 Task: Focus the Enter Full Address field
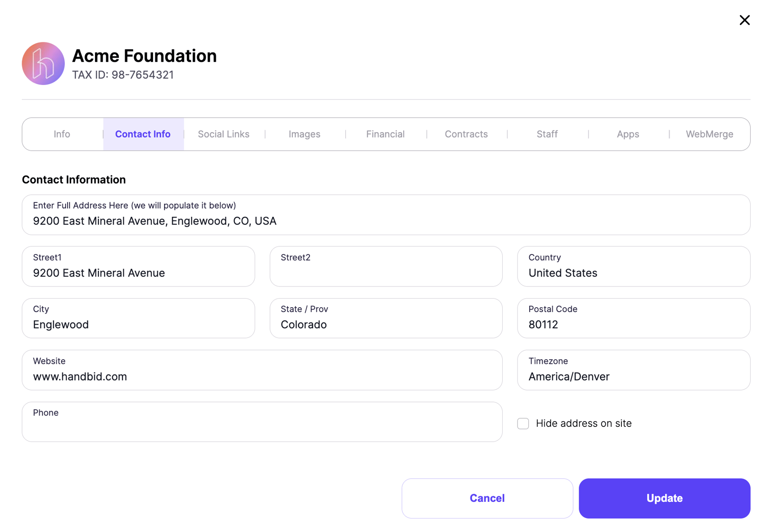click(x=386, y=215)
